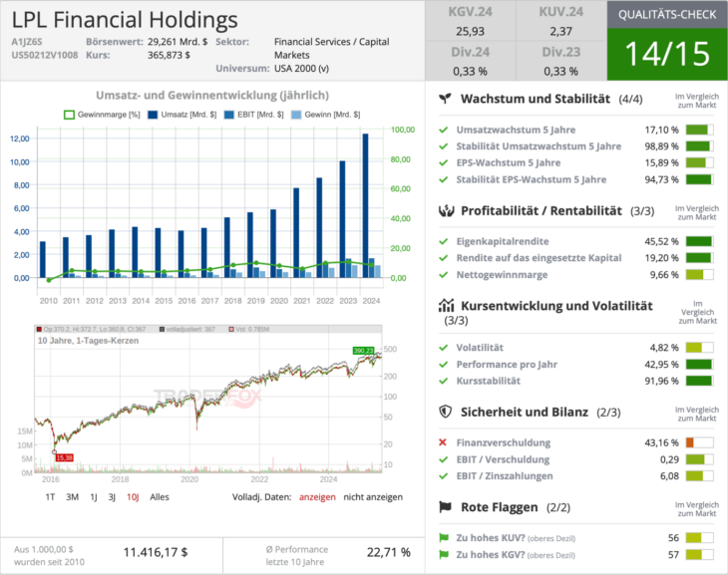Click the Nettogewinnmarge market comparison bar
This screenshot has height=575, width=728.
(699, 275)
